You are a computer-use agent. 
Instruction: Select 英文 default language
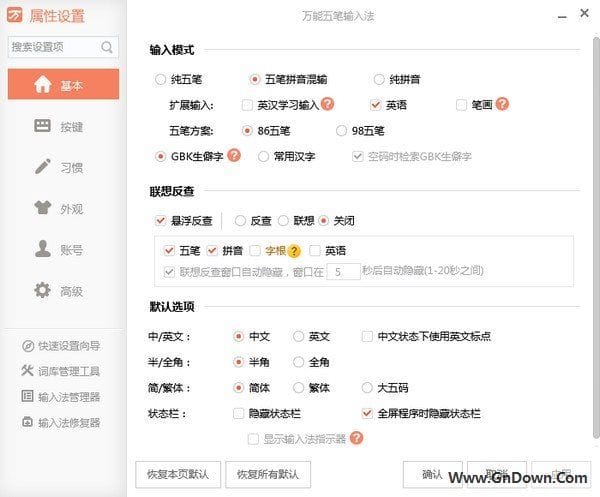tap(298, 336)
